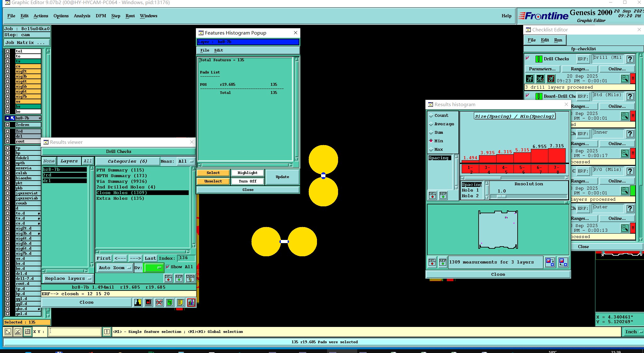This screenshot has height=353, width=644.
Task: Toggle the Show All checkbox
Action: tap(168, 267)
